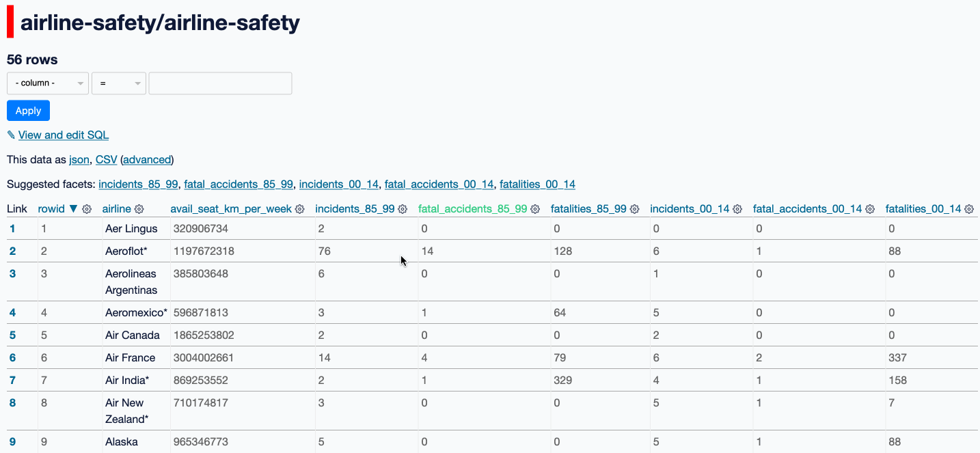Click fatalities value 64 in Aeromexico row
This screenshot has height=453, width=980.
click(560, 313)
